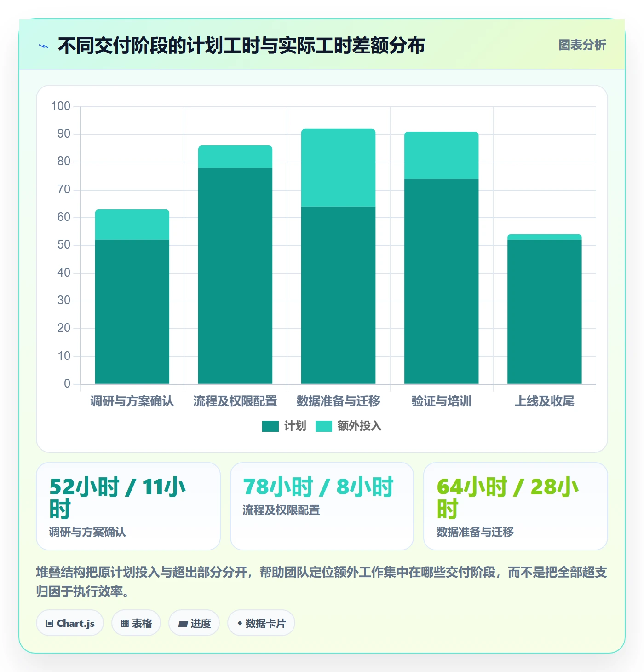Click the 验证与培训 x-axis label
The image size is (644, 672).
(441, 401)
